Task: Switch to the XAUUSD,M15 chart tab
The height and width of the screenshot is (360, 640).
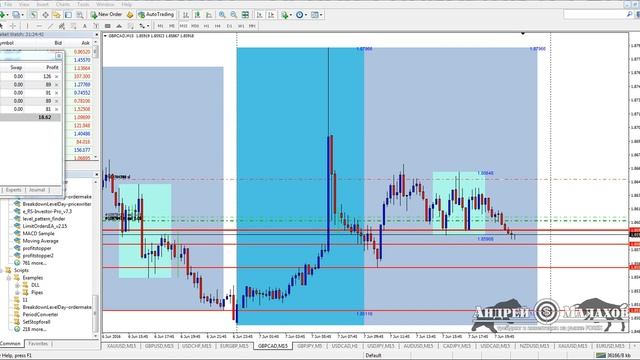Action: (121, 346)
